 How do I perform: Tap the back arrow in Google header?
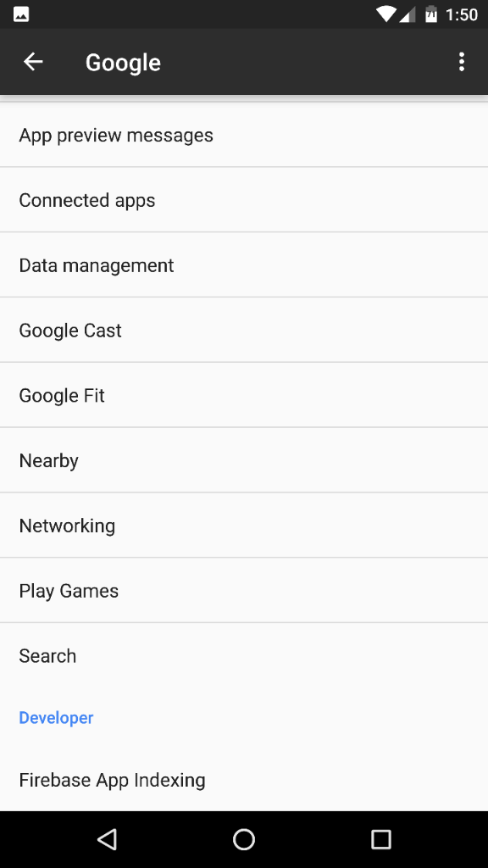(x=33, y=61)
